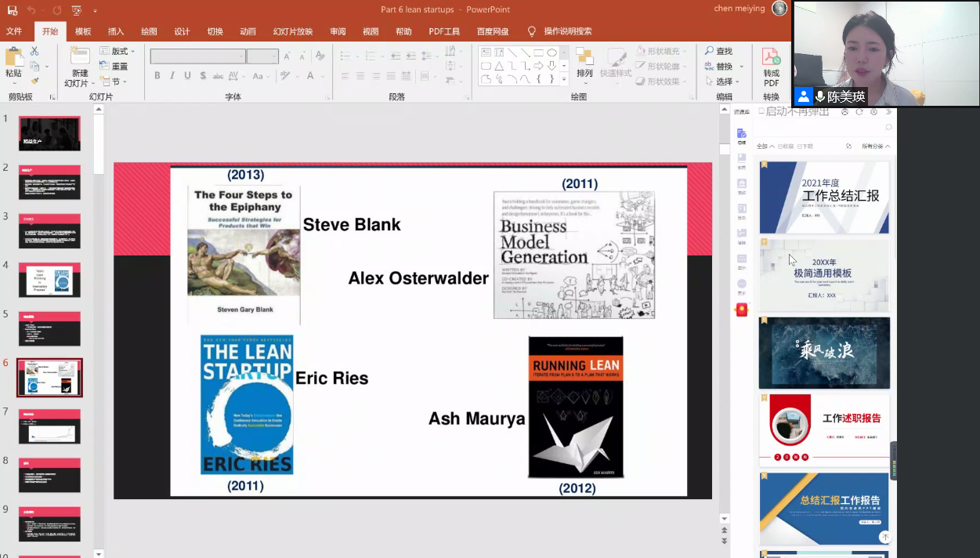Toggle underline formatting
The image size is (980, 558).
[x=187, y=76]
